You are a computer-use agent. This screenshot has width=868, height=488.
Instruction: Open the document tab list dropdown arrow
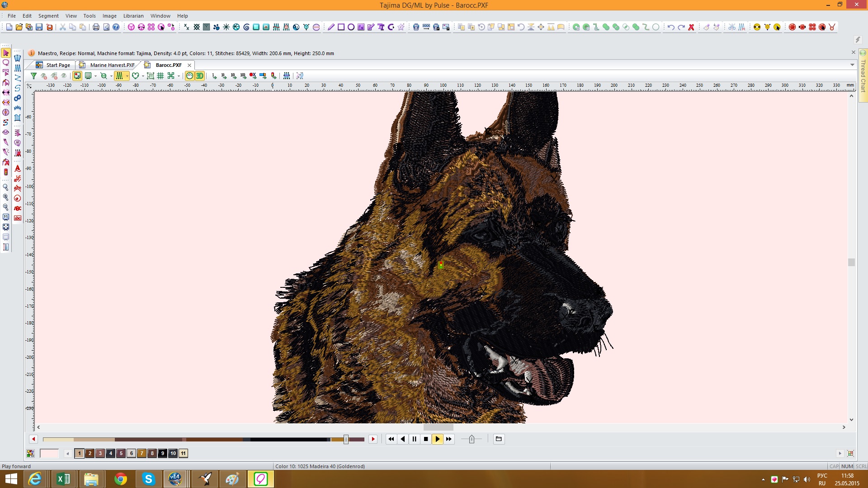(x=852, y=65)
